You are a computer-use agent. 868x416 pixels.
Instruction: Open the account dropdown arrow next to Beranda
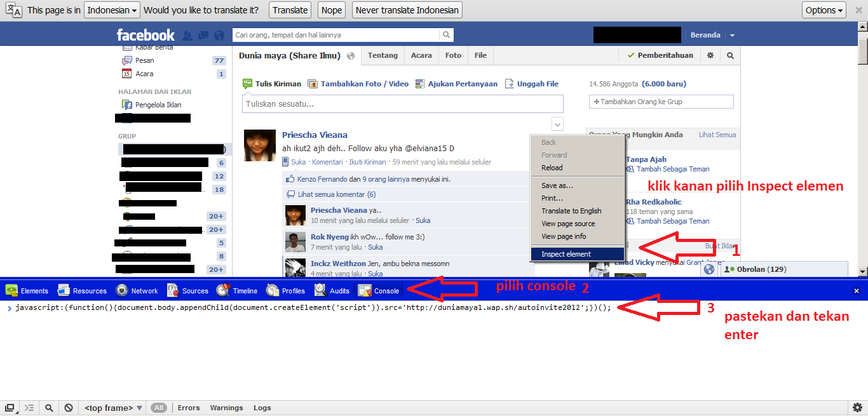pyautogui.click(x=732, y=35)
